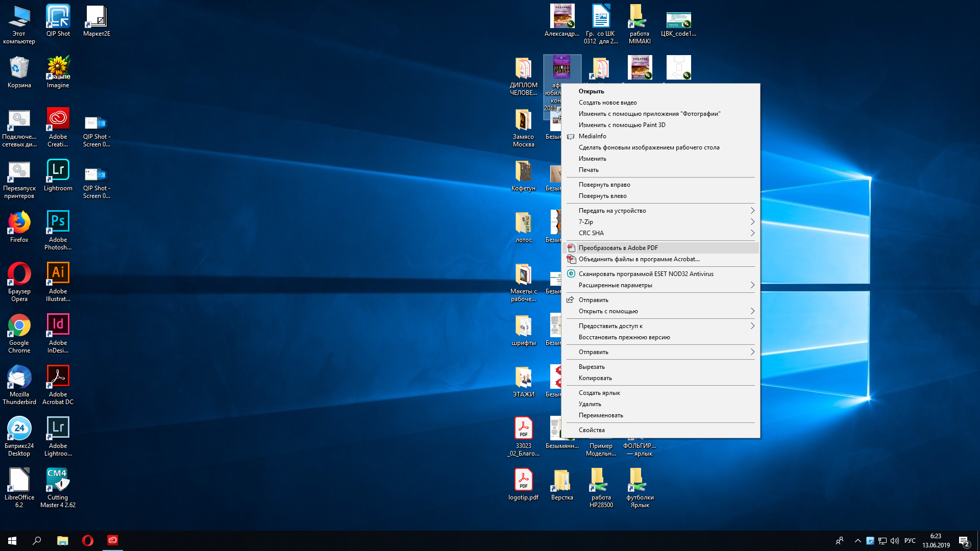Click the Windows Start button
Viewport: 980px width, 551px height.
click(x=12, y=540)
